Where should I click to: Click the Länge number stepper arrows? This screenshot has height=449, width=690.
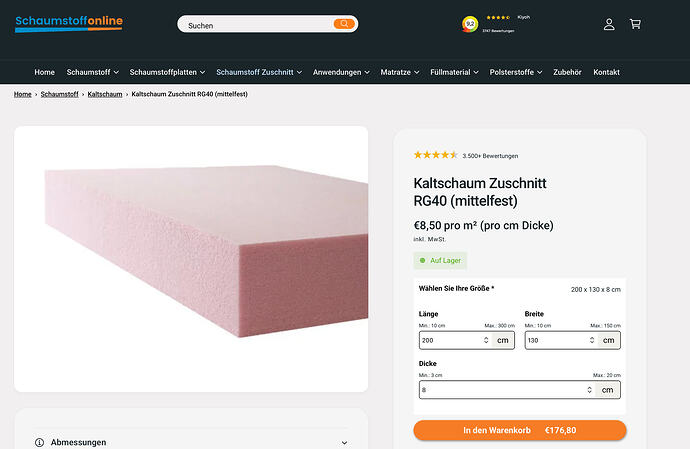point(486,340)
